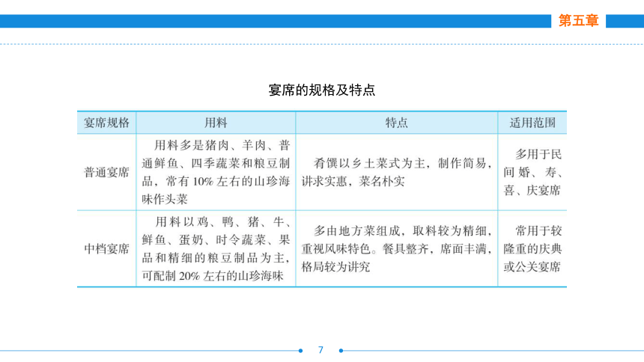644x362 pixels.
Task: Click the cell 常用于较隆重的庆典或公关宴席
Action: (532, 249)
